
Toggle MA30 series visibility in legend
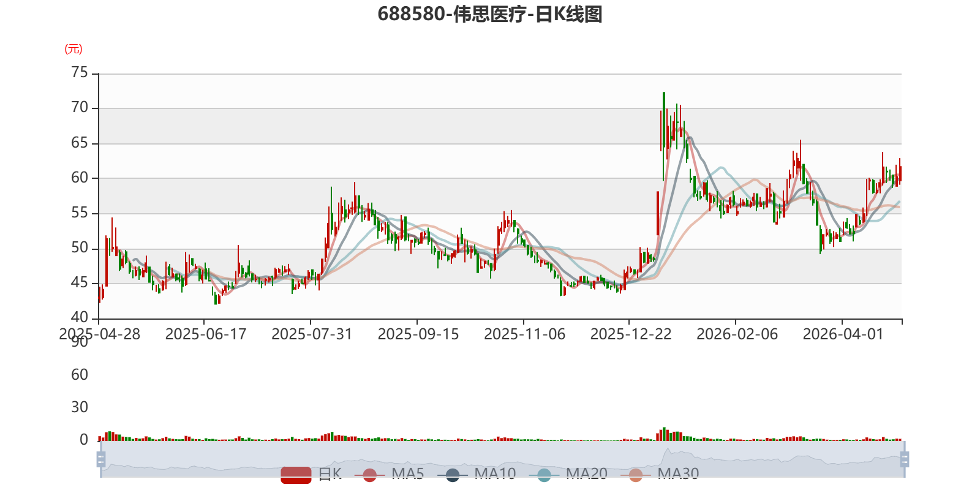point(660,474)
